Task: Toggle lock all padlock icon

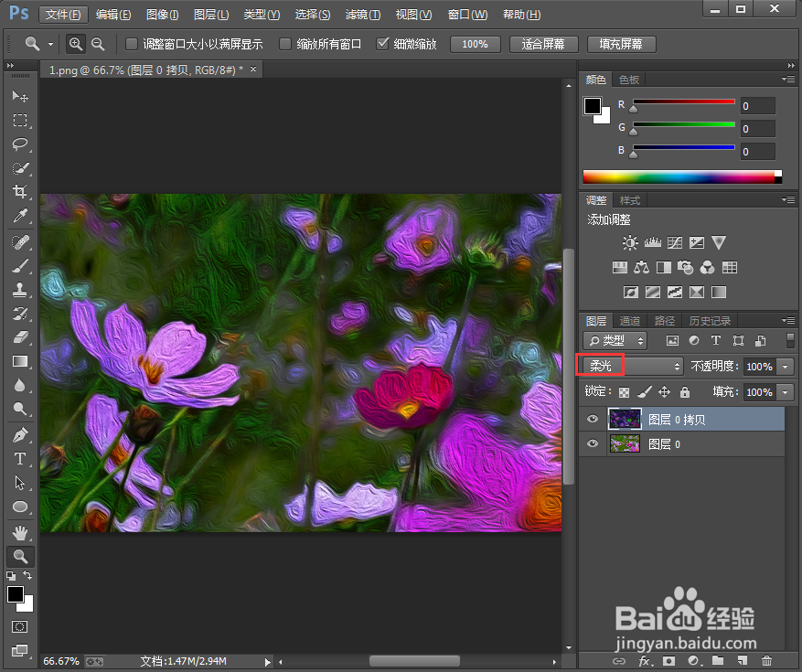Action: click(685, 392)
